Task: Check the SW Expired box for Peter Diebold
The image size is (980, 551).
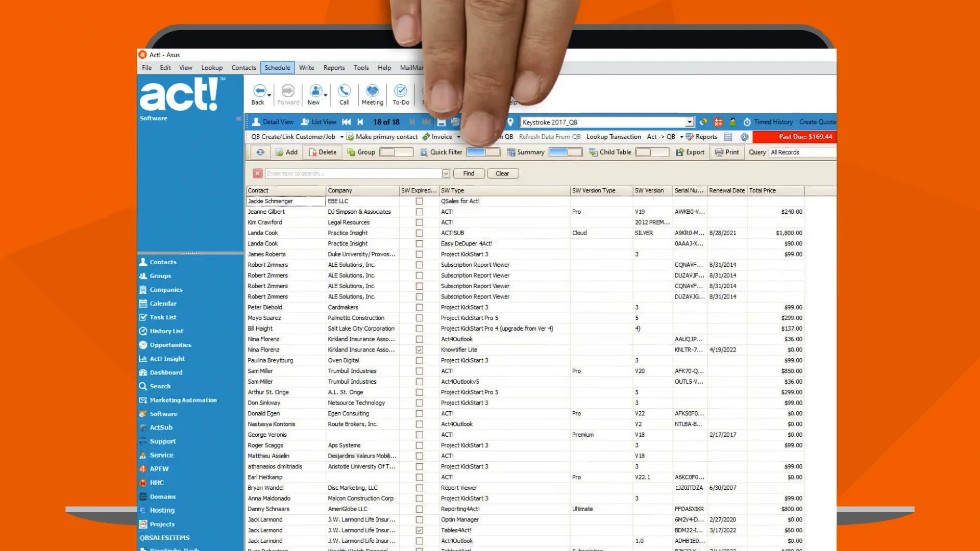Action: pyautogui.click(x=419, y=307)
